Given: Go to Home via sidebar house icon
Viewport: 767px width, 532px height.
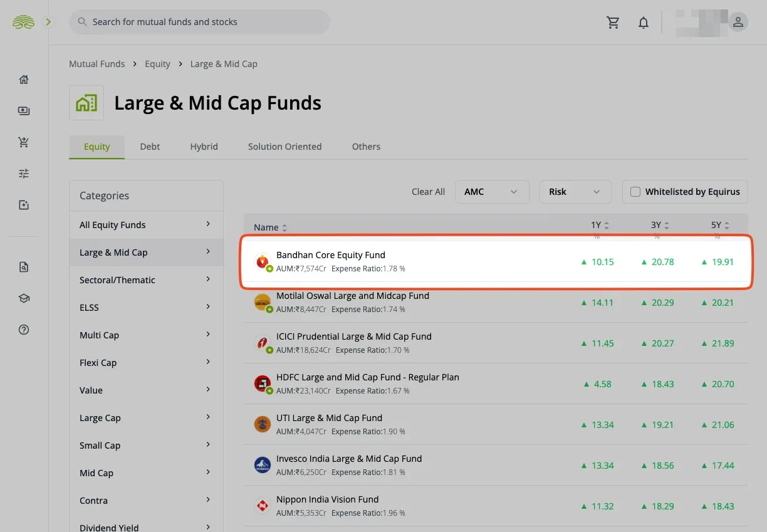Looking at the screenshot, I should 24,80.
